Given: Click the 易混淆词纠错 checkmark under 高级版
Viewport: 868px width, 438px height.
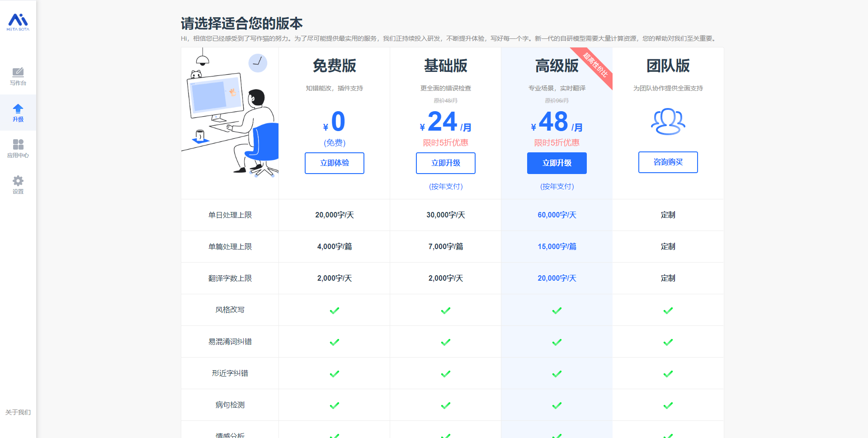Looking at the screenshot, I should [557, 342].
